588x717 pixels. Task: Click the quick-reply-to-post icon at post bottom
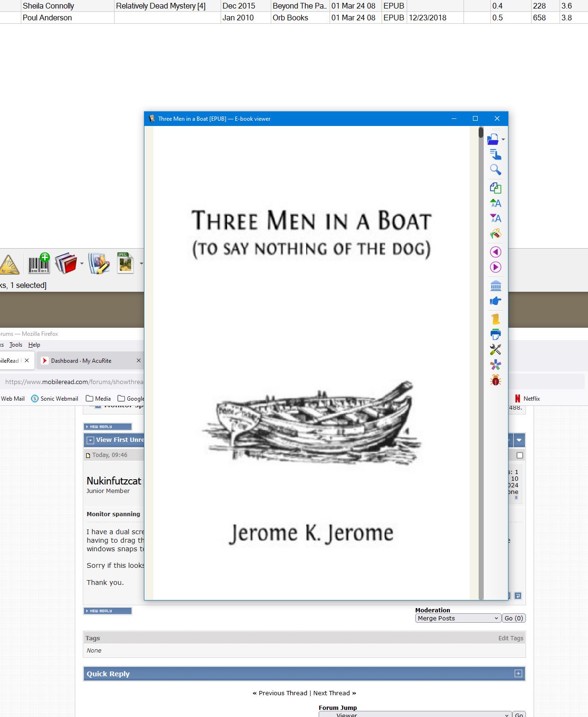(518, 596)
